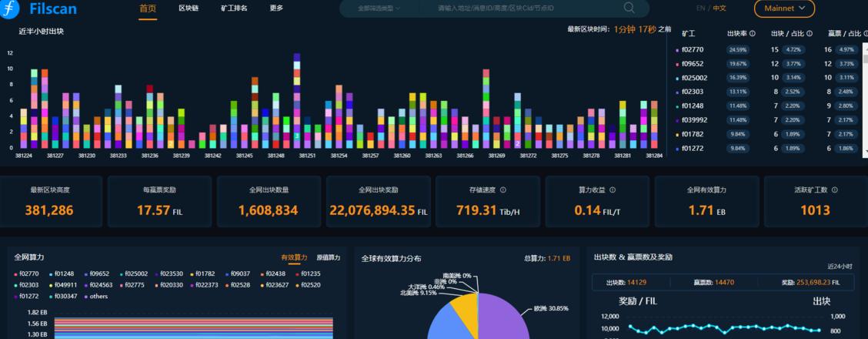Click the info icon beside 存储速度
The image size is (868, 339).
(503, 190)
